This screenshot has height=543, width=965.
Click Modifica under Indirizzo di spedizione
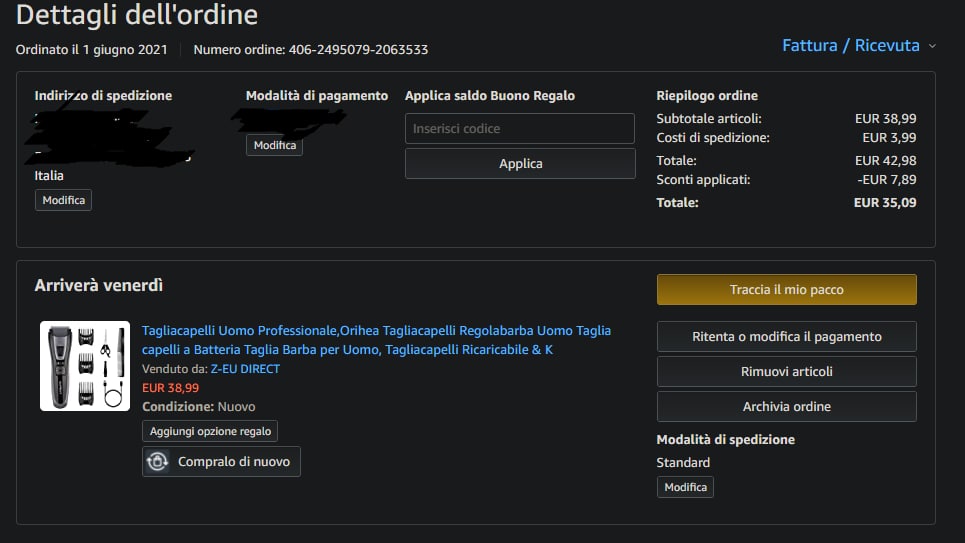pos(64,200)
